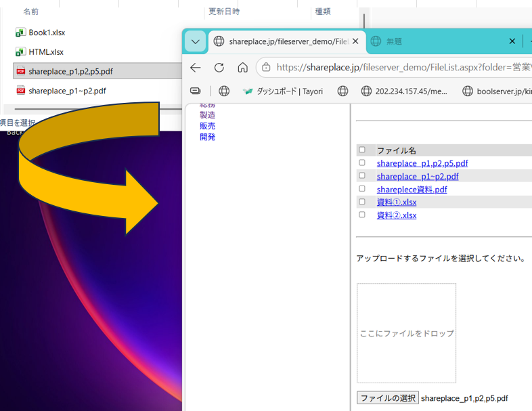Open the boolserver.jp bookmark

[x=497, y=91]
